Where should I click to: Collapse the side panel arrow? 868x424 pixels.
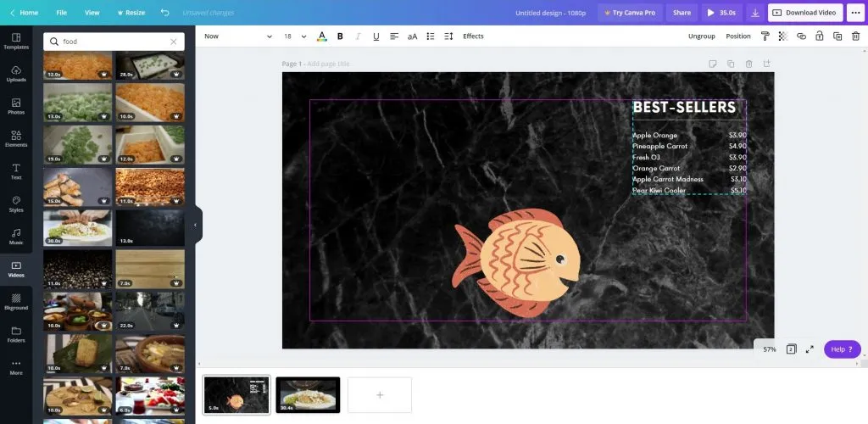pos(195,225)
